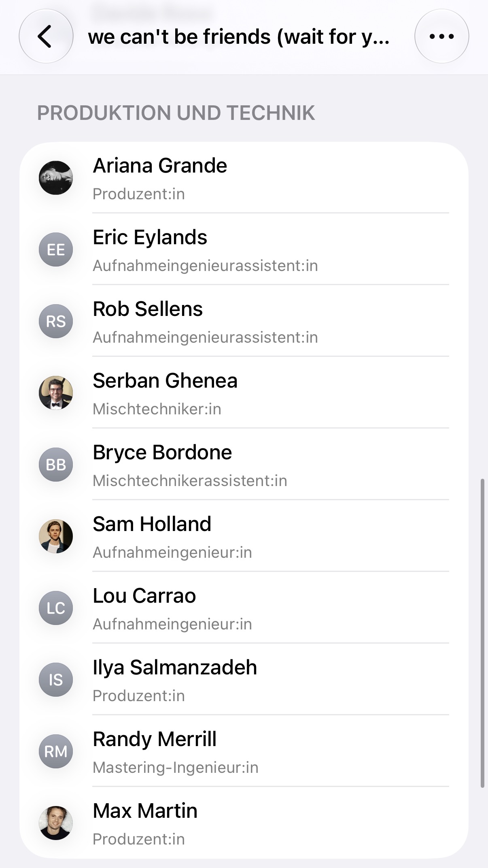The width and height of the screenshot is (488, 868).
Task: Tap Sam Holland's profile photo
Action: click(x=56, y=536)
